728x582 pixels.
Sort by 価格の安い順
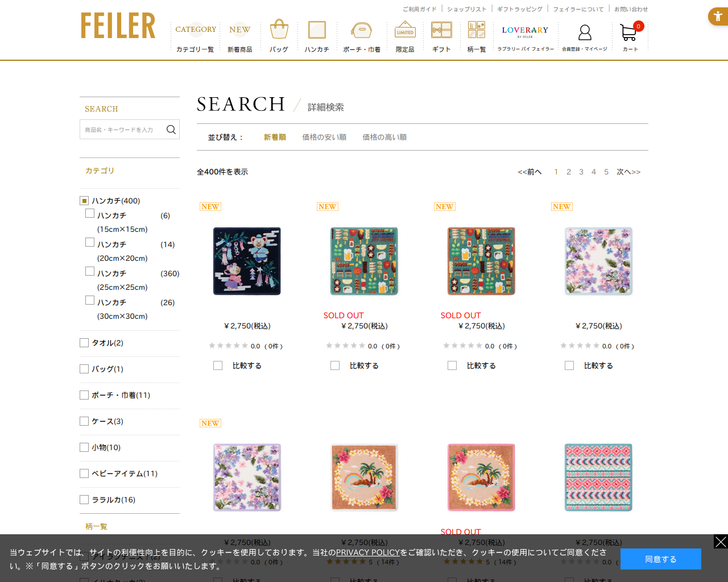pos(324,137)
